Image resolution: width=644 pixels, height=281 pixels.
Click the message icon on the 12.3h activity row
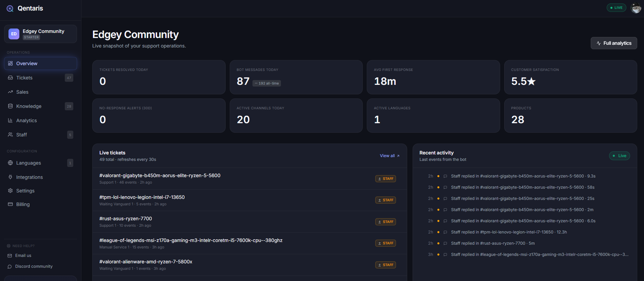445,232
